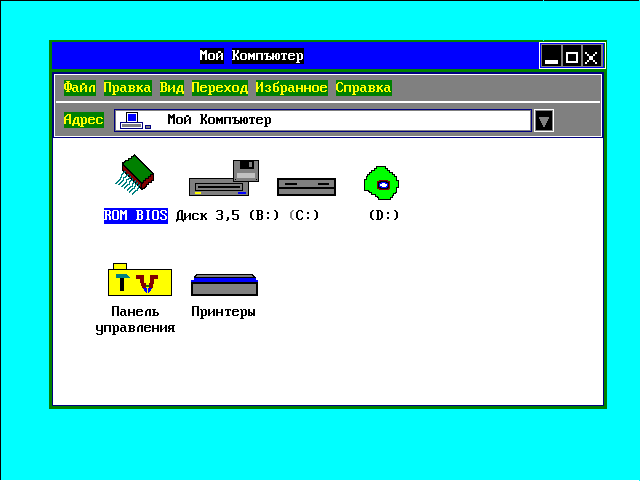Click the (C:) drive label

point(304,215)
